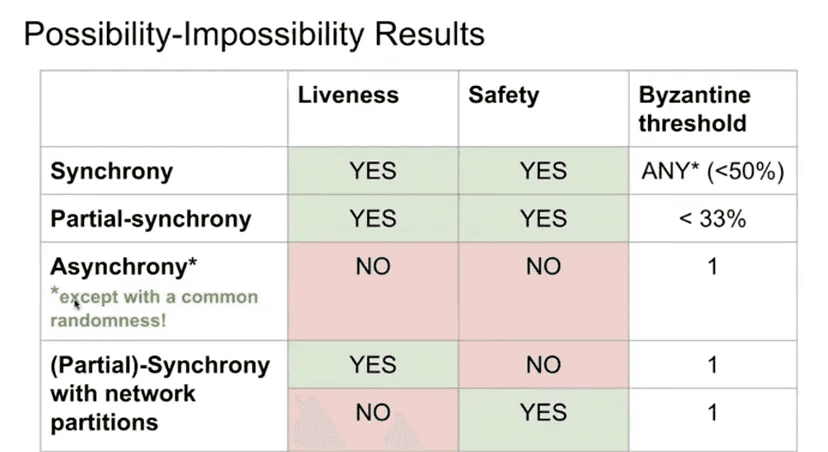
Task: Click the Asynchrony* row label
Action: pyautogui.click(x=124, y=267)
